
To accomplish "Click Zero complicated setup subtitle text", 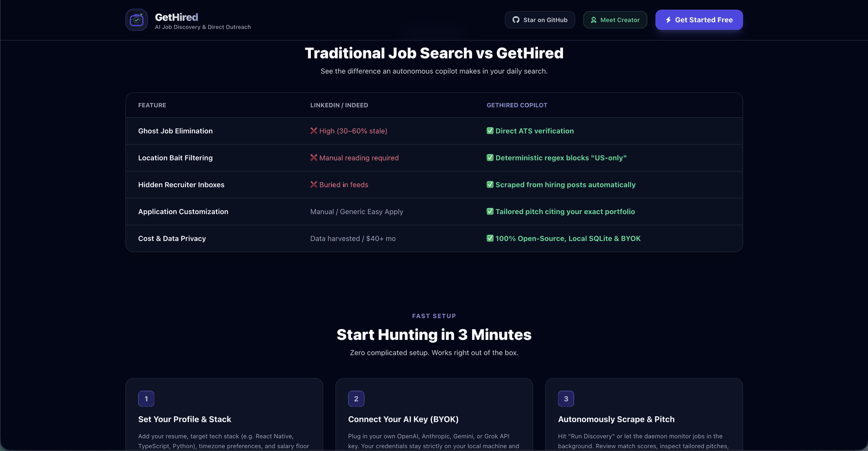I will [x=434, y=353].
